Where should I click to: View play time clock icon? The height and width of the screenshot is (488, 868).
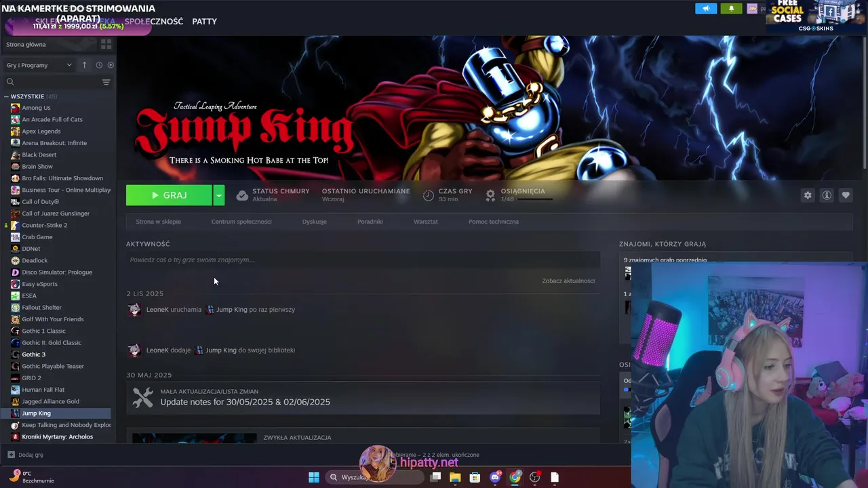428,195
